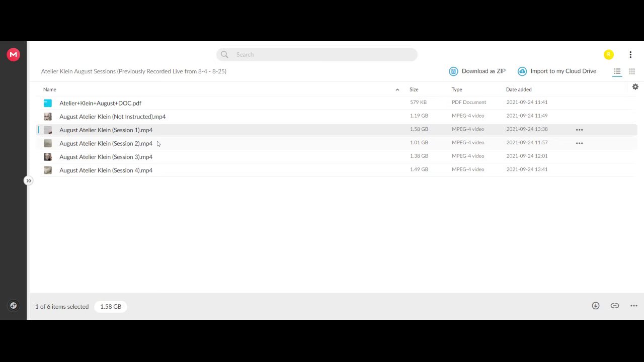644x362 pixels.
Task: Click thumbnail of Session 4 video
Action: pos(48,170)
